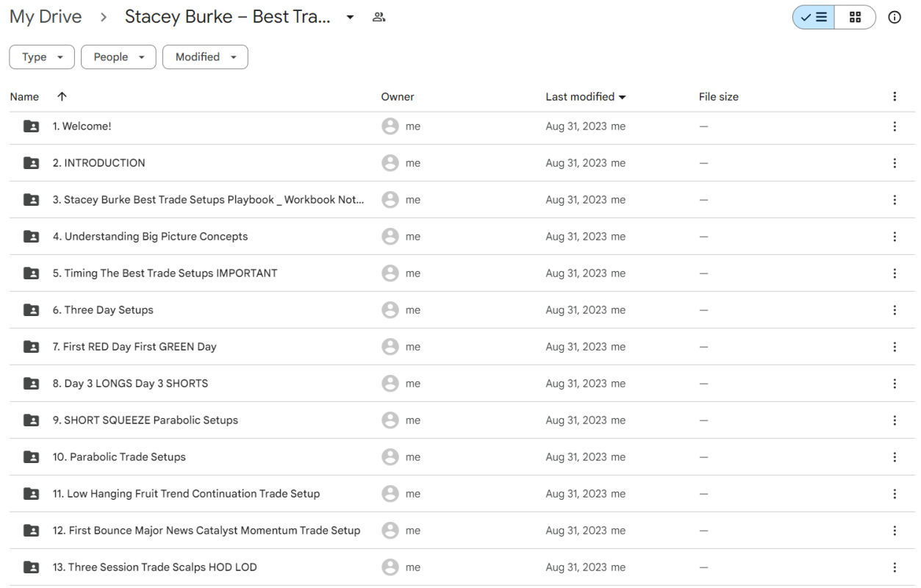Enable list view layout
The height and width of the screenshot is (588, 921).
pyautogui.click(x=813, y=17)
